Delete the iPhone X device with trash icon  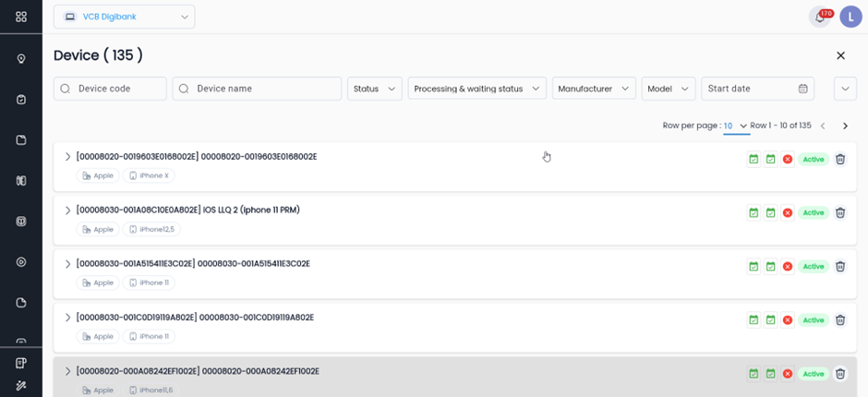click(x=839, y=159)
